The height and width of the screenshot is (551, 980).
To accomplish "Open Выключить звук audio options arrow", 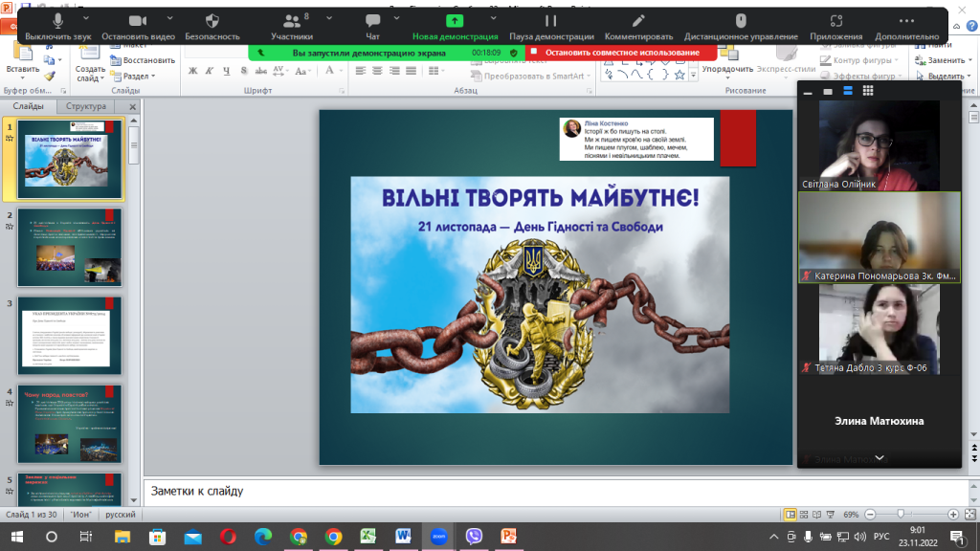I will click(x=85, y=19).
